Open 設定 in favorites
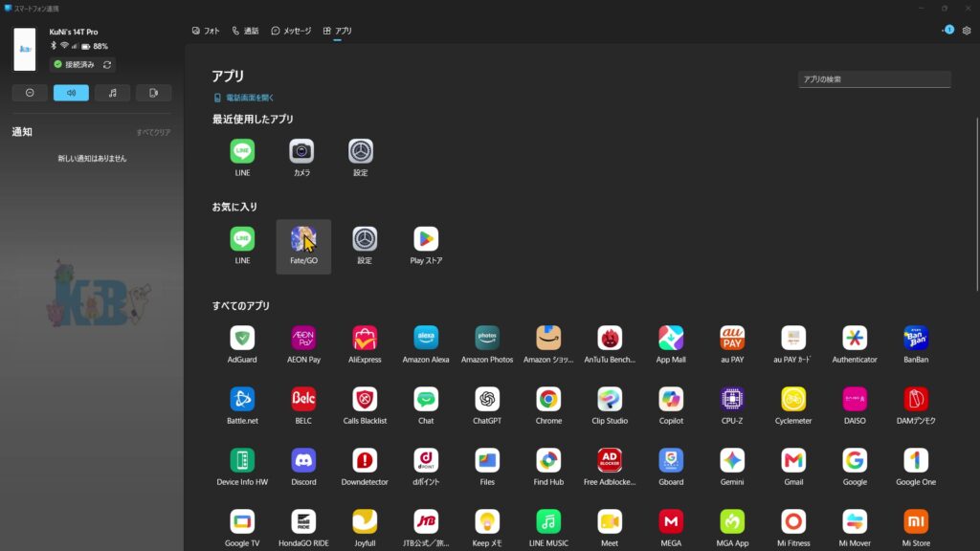The image size is (980, 551). tap(365, 238)
